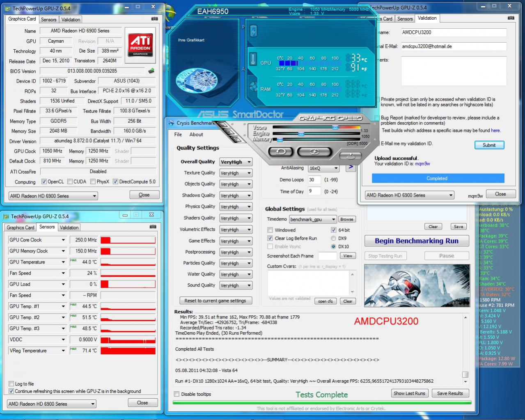This screenshot has width=525, height=420.
Task: Click the Results log vertical scrollbar
Action: (465, 350)
